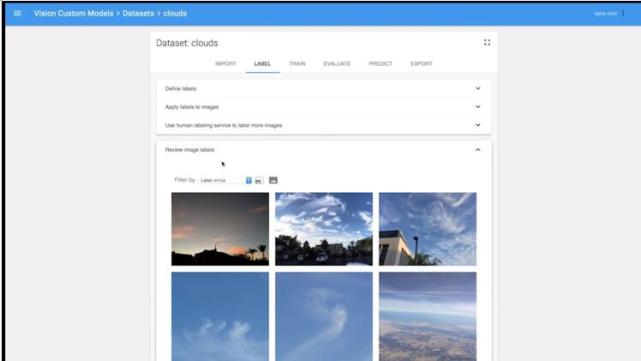This screenshot has height=361, width=641.
Task: Open the parking lot cloudy sky photo
Action: click(324, 229)
